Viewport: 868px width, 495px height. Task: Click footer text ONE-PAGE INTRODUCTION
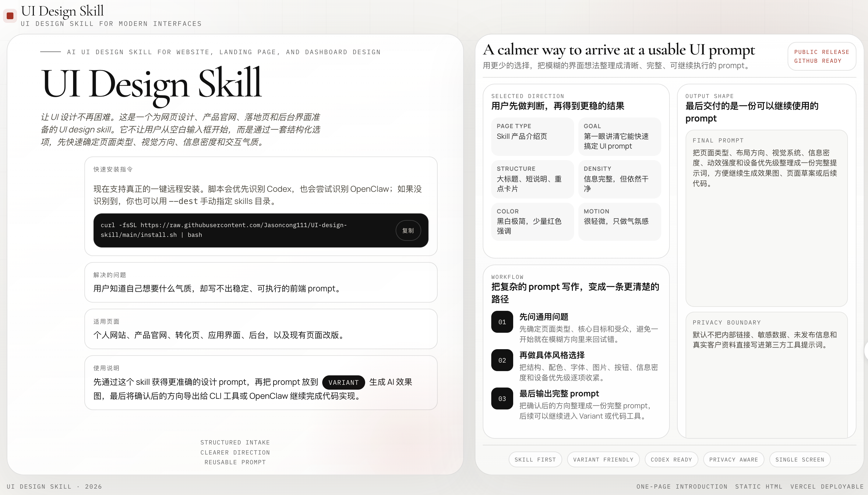click(682, 486)
